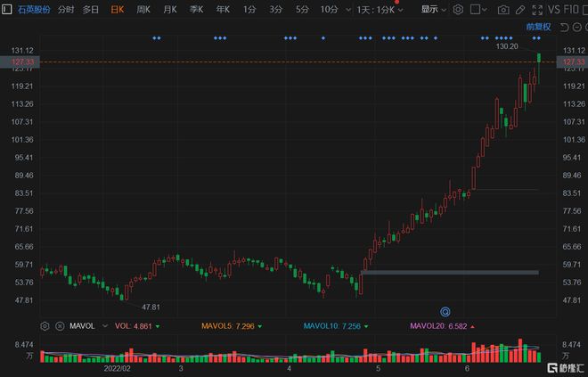The width and height of the screenshot is (588, 377).
Task: Click the grey horizontal support level bar
Action: pyautogui.click(x=450, y=272)
